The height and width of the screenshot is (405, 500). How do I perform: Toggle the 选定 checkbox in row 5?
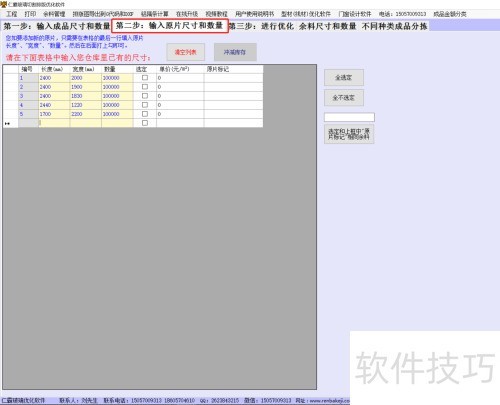pos(145,114)
